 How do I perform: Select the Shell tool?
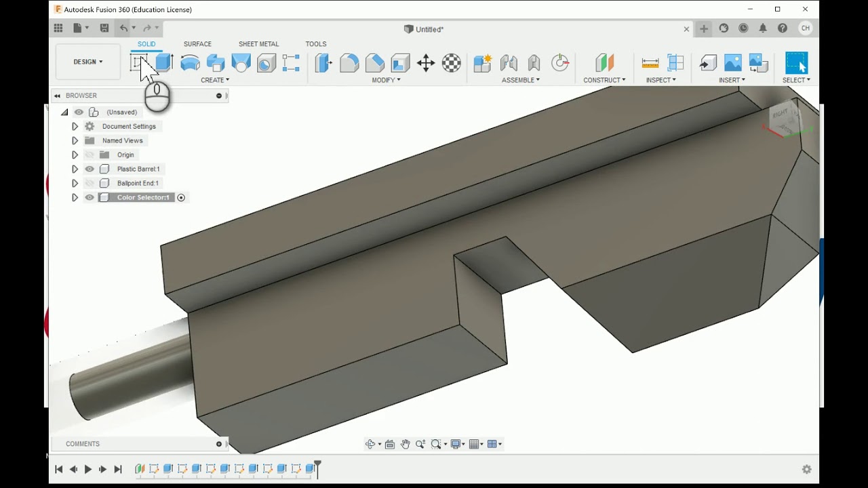(x=400, y=63)
